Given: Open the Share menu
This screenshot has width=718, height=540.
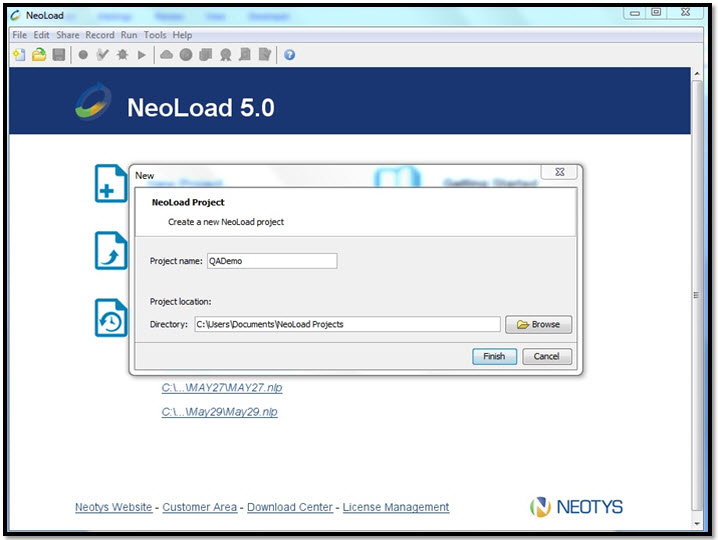Looking at the screenshot, I should pos(68,35).
